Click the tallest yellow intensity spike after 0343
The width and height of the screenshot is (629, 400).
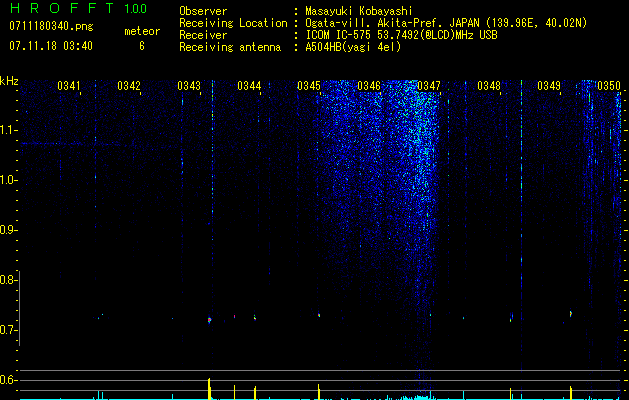pos(209,388)
